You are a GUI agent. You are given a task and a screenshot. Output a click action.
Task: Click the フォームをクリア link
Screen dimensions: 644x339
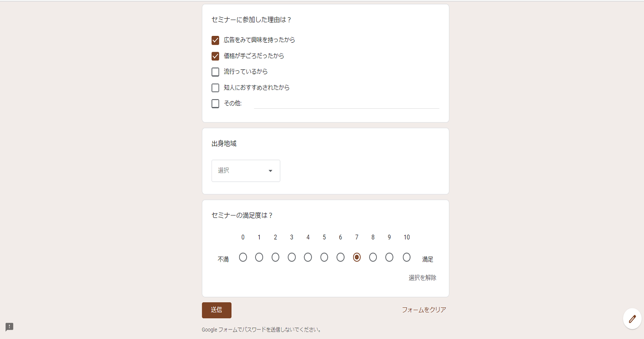[x=424, y=310]
